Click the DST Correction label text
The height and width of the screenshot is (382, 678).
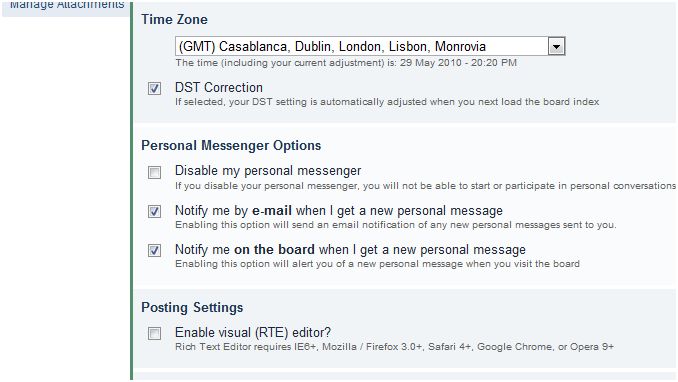(x=219, y=87)
